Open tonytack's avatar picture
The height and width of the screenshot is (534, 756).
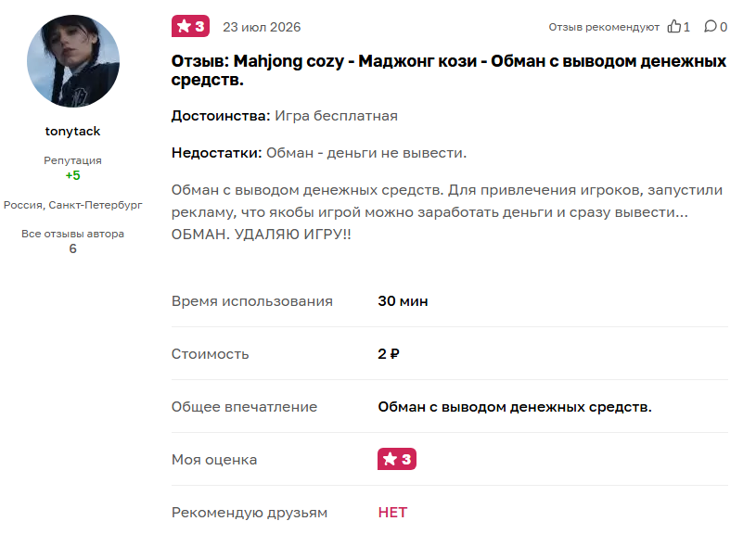point(72,61)
